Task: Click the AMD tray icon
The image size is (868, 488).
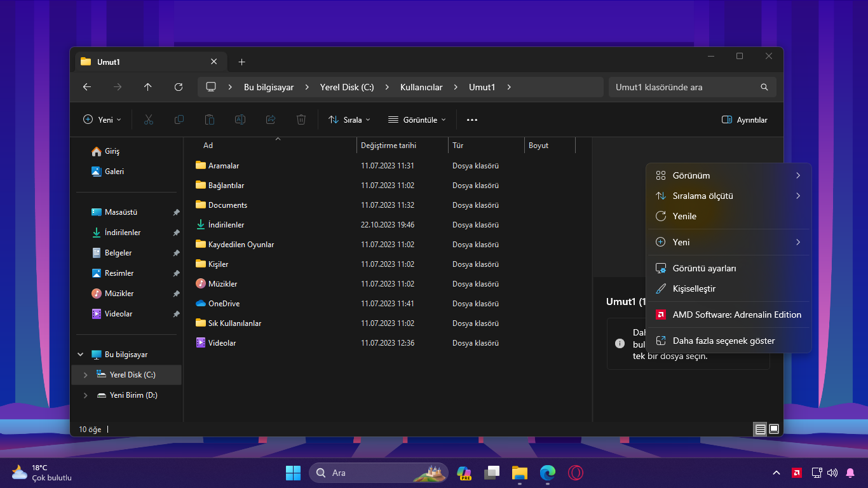Action: [x=796, y=473]
